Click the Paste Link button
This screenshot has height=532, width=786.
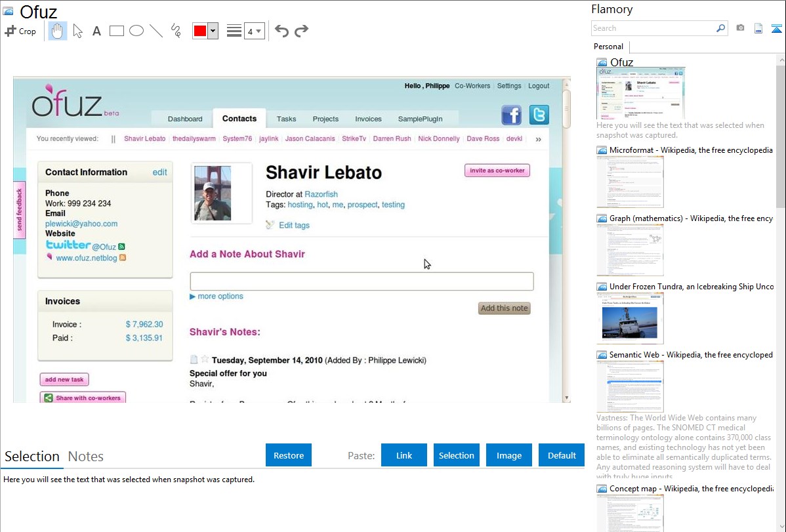pyautogui.click(x=404, y=455)
